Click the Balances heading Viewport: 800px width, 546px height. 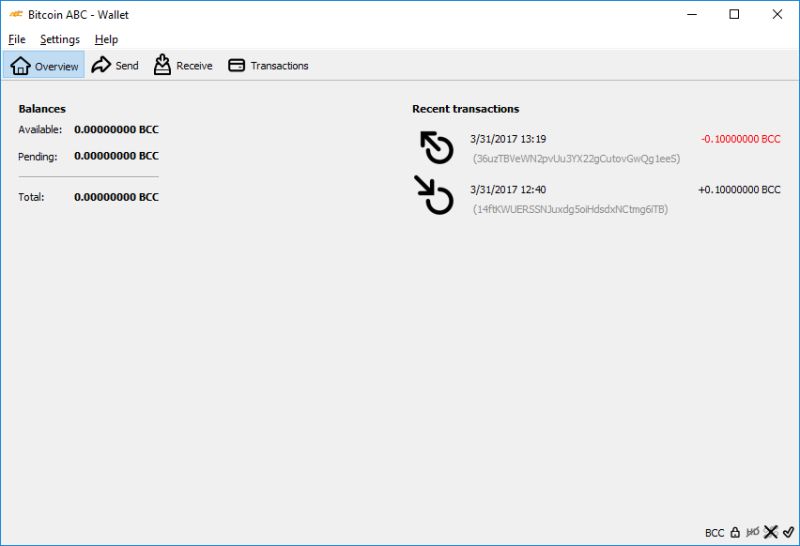42,109
